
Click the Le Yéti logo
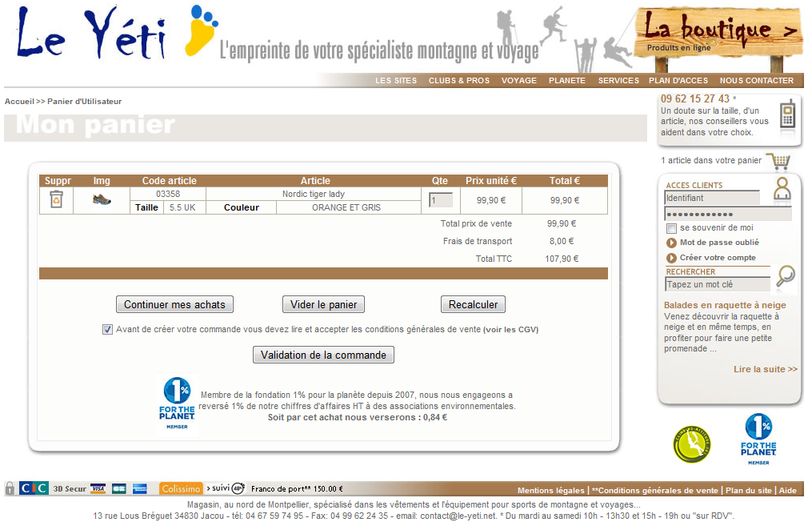(x=117, y=32)
